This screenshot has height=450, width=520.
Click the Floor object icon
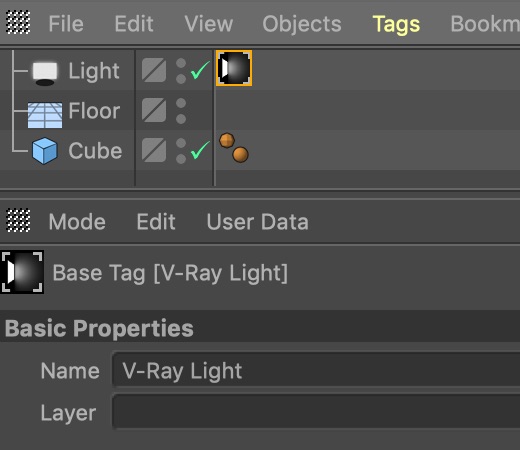coord(45,115)
